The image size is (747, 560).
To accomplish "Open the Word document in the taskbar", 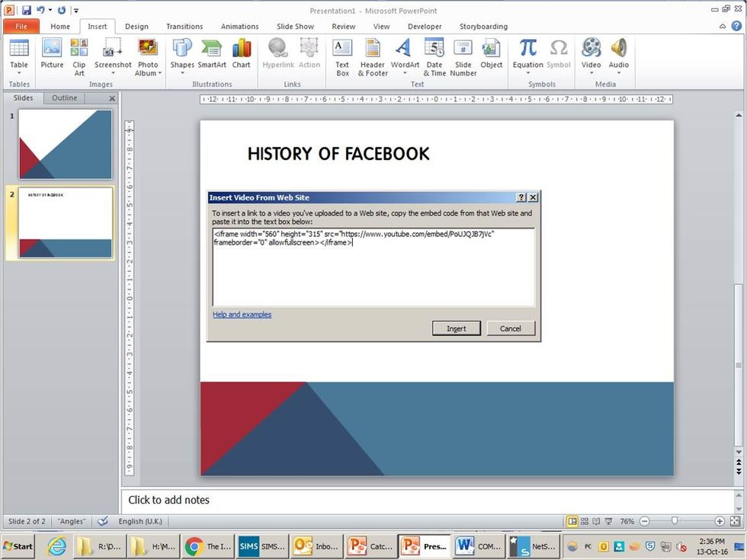I will tap(479, 546).
